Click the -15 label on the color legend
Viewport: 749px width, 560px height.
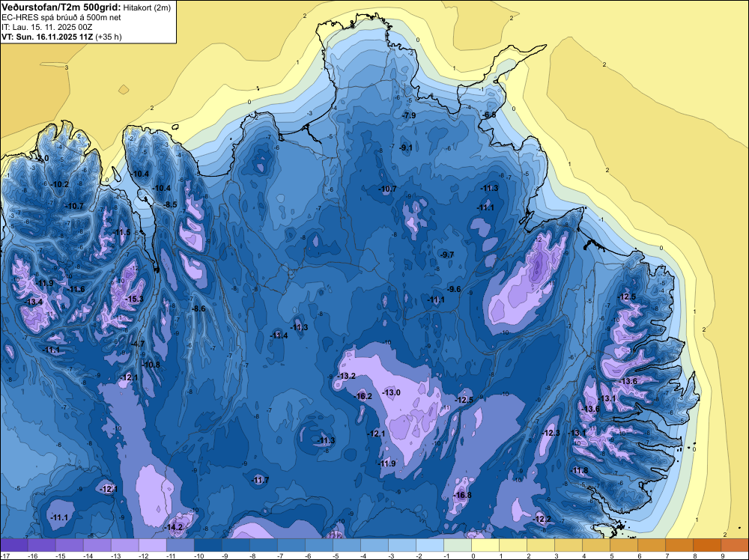[x=60, y=556]
